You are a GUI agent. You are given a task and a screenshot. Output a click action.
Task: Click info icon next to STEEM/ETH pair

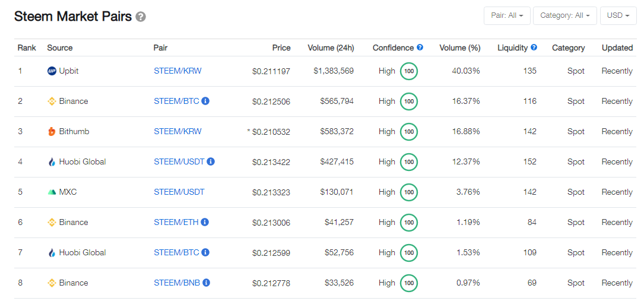(205, 222)
